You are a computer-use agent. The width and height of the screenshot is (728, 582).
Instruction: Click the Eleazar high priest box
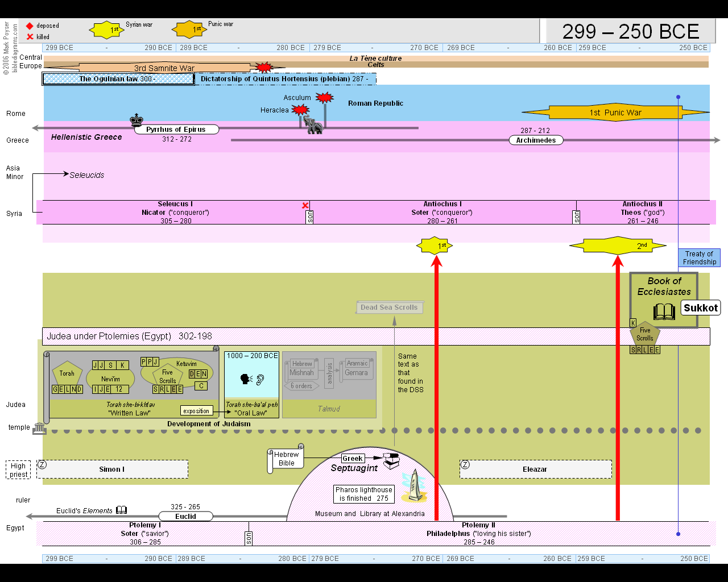click(x=535, y=469)
